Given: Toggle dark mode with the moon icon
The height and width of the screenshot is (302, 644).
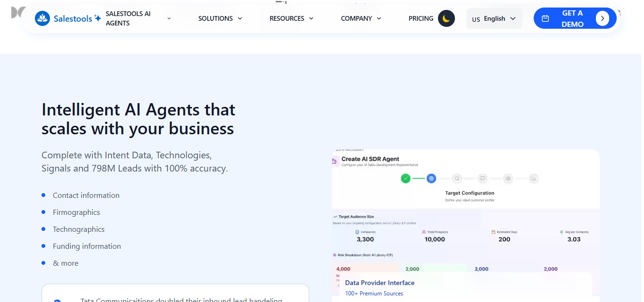Looking at the screenshot, I should [446, 18].
